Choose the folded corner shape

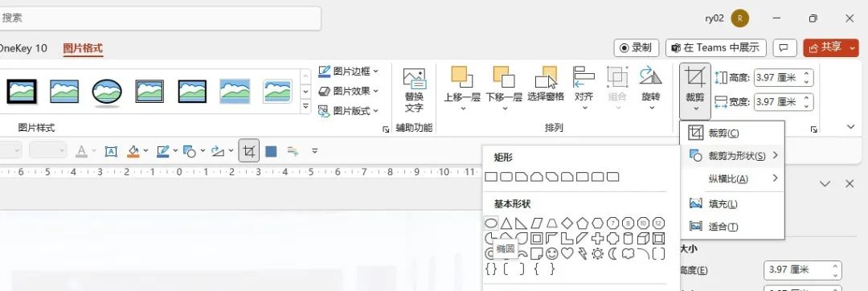click(536, 253)
